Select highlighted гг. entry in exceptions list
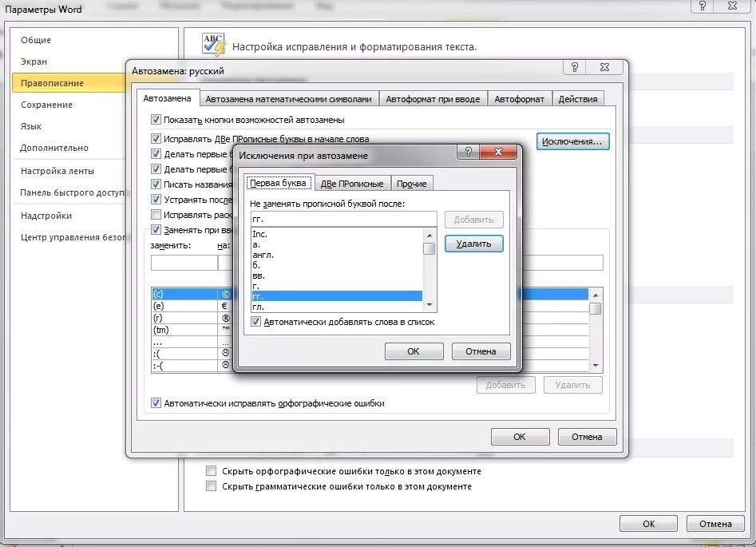 pyautogui.click(x=337, y=296)
